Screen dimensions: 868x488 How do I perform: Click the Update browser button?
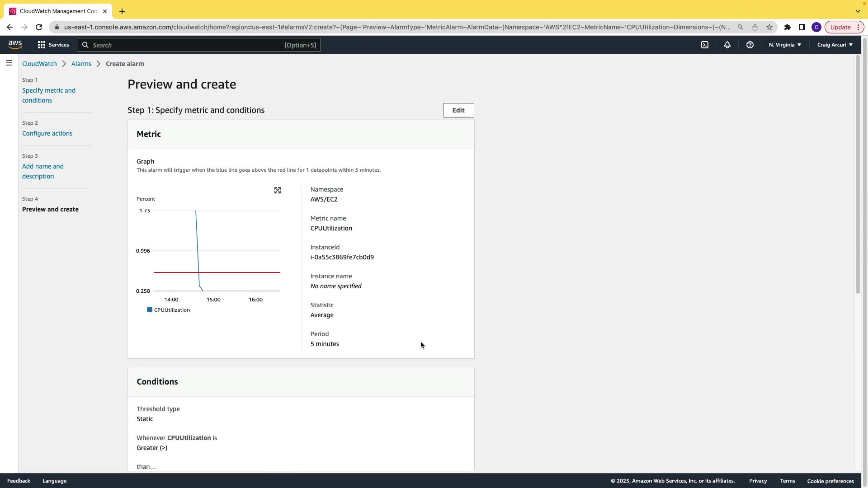(840, 27)
